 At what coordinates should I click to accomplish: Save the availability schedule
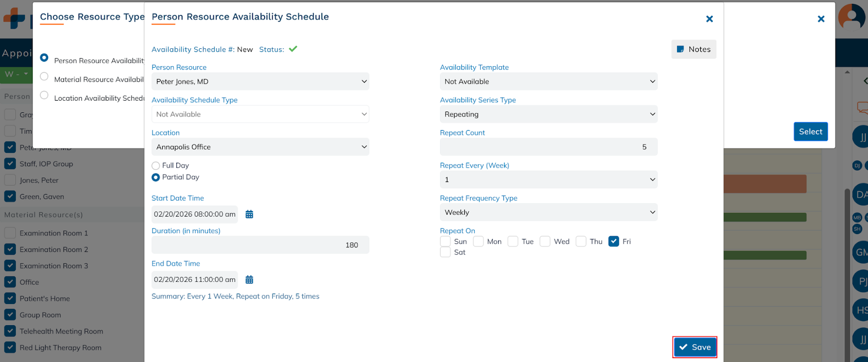point(695,347)
